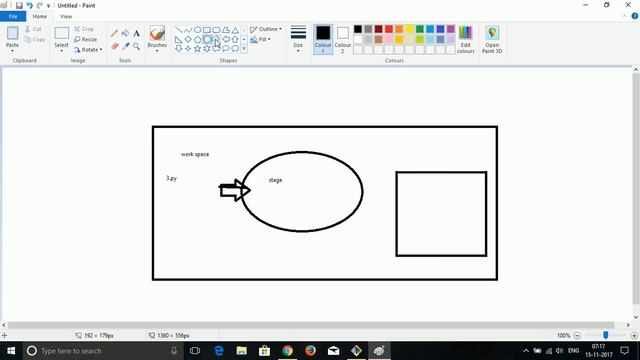Open the Rotate dropdown
640x360 pixels.
[89, 50]
